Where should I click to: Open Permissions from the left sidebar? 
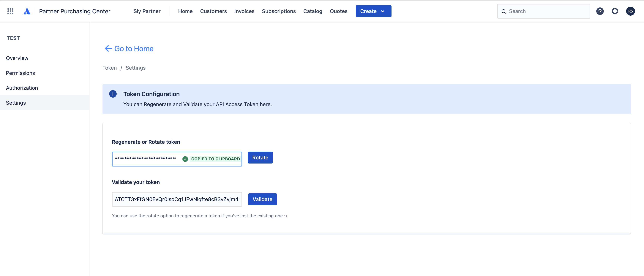point(20,73)
